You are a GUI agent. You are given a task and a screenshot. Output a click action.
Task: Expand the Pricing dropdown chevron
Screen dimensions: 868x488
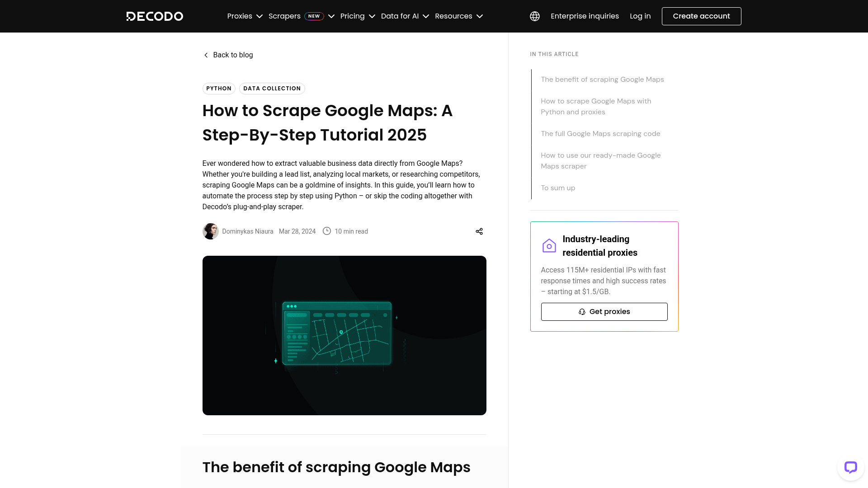click(x=372, y=16)
